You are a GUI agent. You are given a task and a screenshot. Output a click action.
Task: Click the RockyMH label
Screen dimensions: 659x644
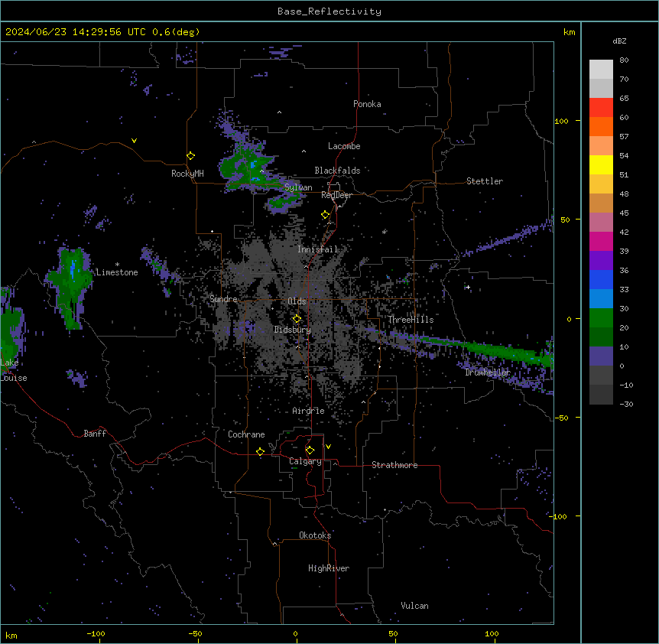[187, 174]
